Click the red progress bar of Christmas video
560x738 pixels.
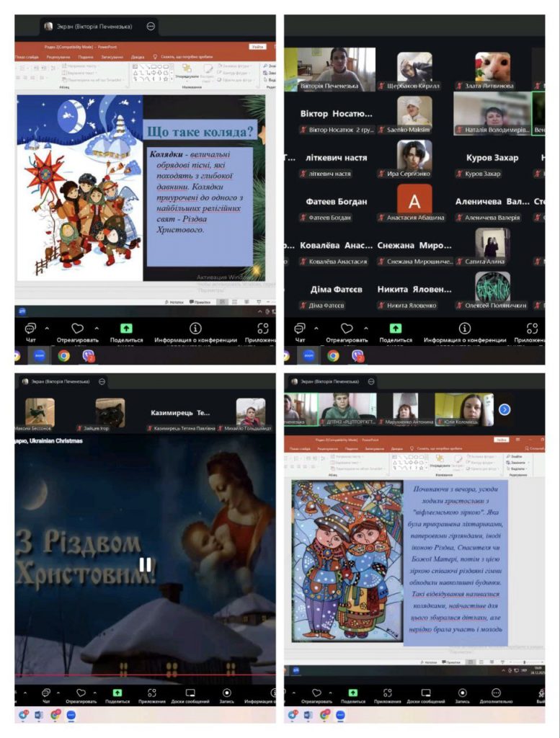coord(144,675)
